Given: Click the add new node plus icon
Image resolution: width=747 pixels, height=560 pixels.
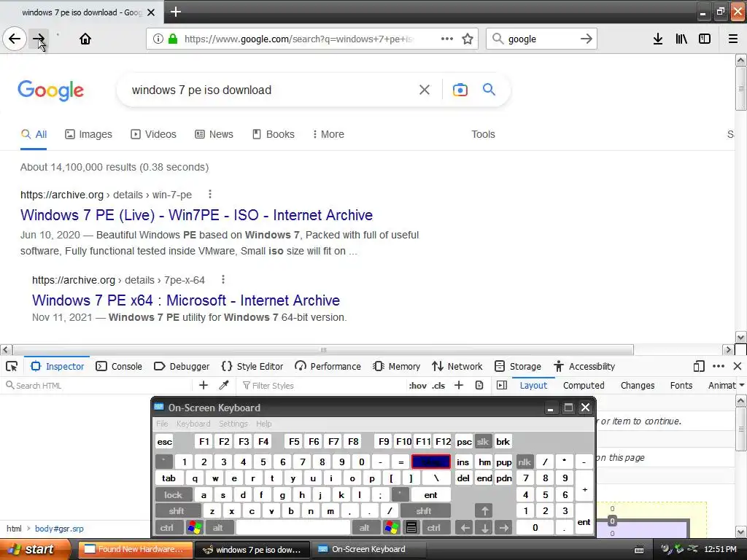Looking at the screenshot, I should click(204, 385).
